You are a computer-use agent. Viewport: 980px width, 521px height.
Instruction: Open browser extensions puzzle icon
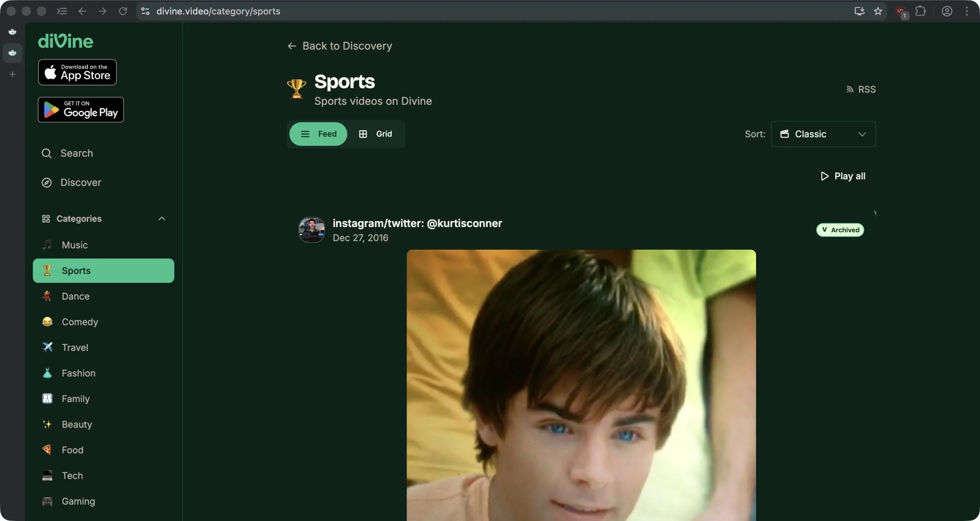920,11
